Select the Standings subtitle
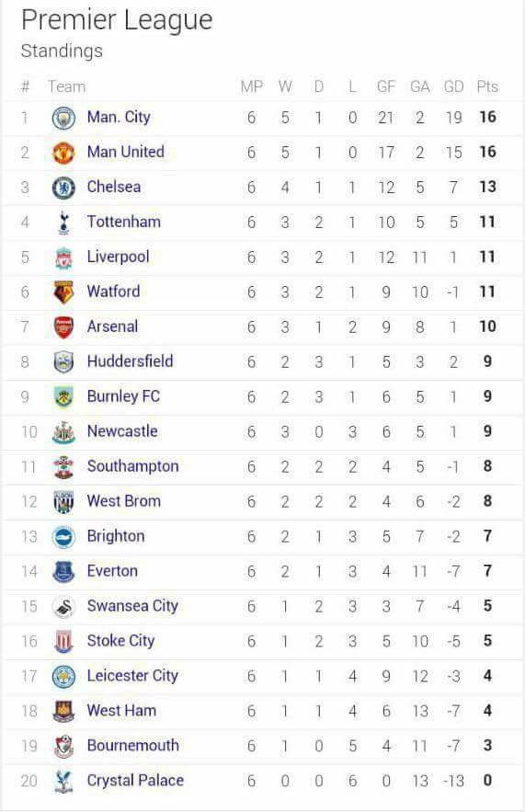The height and width of the screenshot is (812, 525). point(62,51)
